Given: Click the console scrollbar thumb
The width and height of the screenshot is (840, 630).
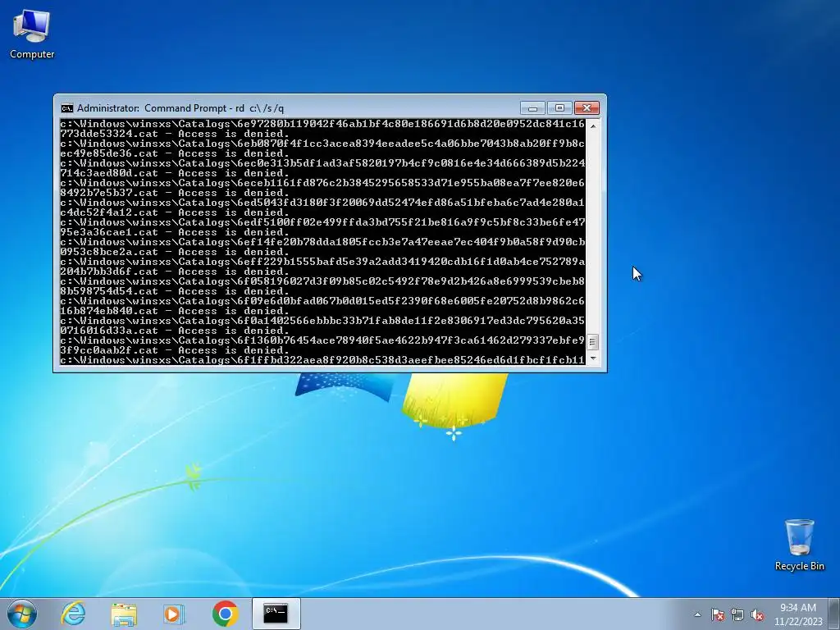Looking at the screenshot, I should [x=593, y=342].
